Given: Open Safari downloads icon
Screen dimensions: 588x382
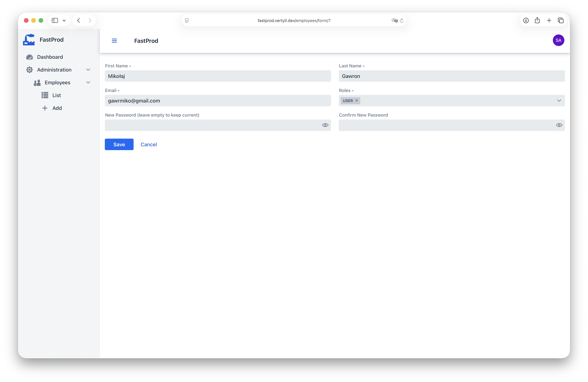Looking at the screenshot, I should point(526,20).
